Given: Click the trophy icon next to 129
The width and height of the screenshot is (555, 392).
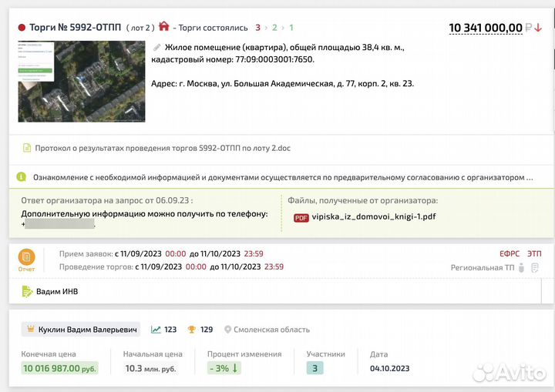Looking at the screenshot, I should 191,330.
